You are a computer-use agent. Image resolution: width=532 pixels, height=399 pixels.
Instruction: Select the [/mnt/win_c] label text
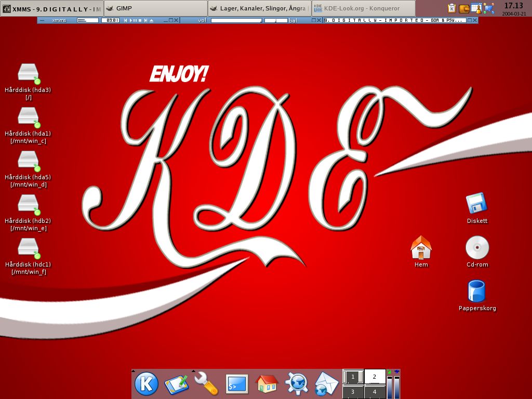(x=29, y=141)
